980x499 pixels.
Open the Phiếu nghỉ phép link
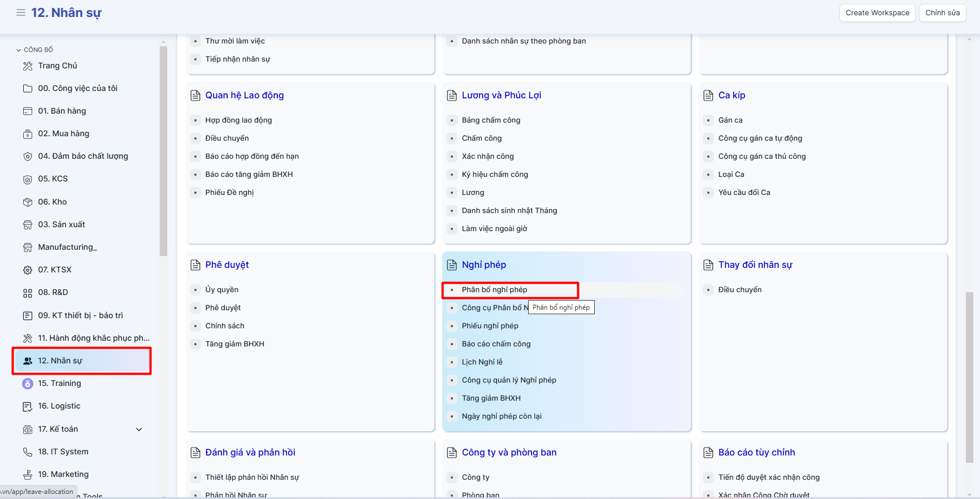[x=490, y=326]
